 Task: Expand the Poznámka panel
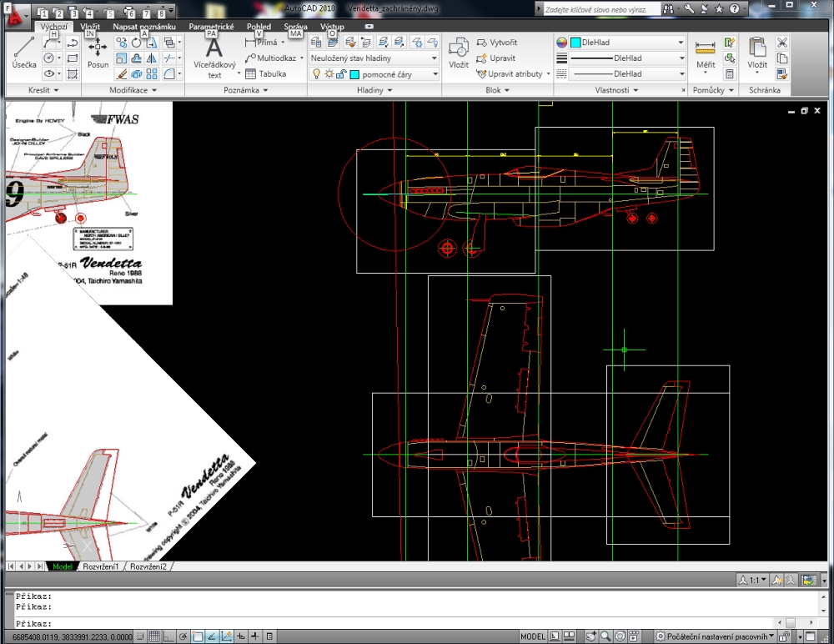[x=246, y=90]
